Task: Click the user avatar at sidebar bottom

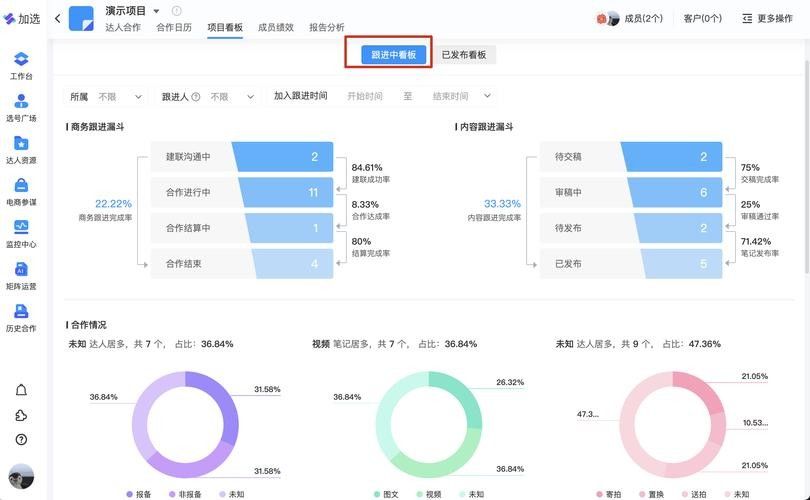Action: (21, 476)
